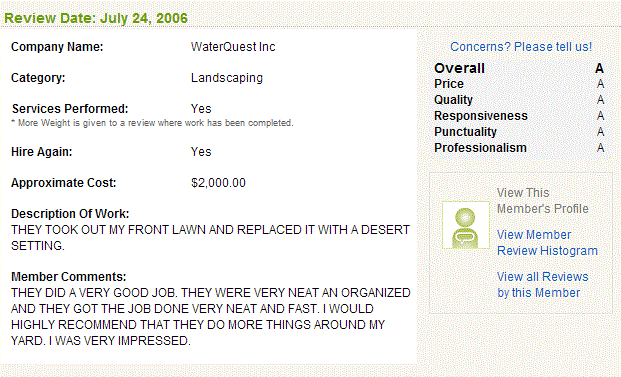Click the $2,000.00 approximate cost value
Screen dimensions: 621x377
tap(218, 183)
